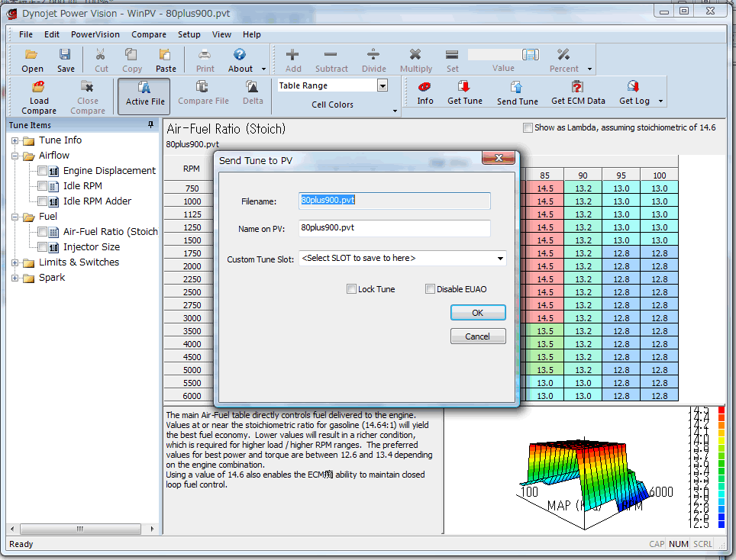Open the Setup menu

pos(189,34)
